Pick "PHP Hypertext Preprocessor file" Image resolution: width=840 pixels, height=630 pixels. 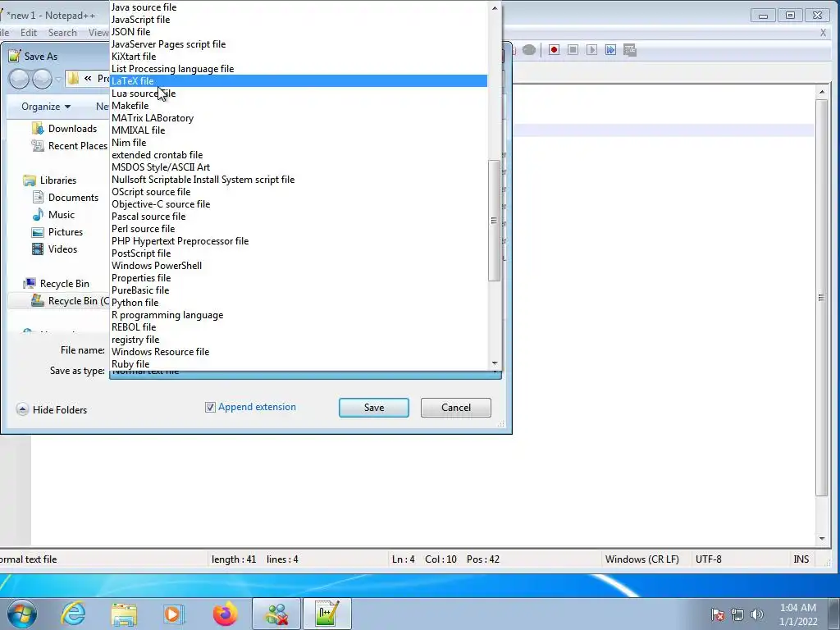[299, 241]
